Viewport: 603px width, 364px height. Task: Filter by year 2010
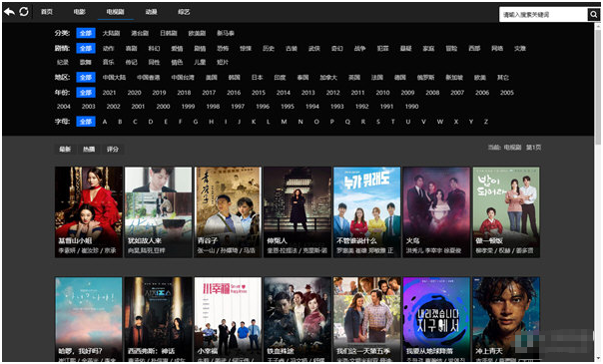382,93
